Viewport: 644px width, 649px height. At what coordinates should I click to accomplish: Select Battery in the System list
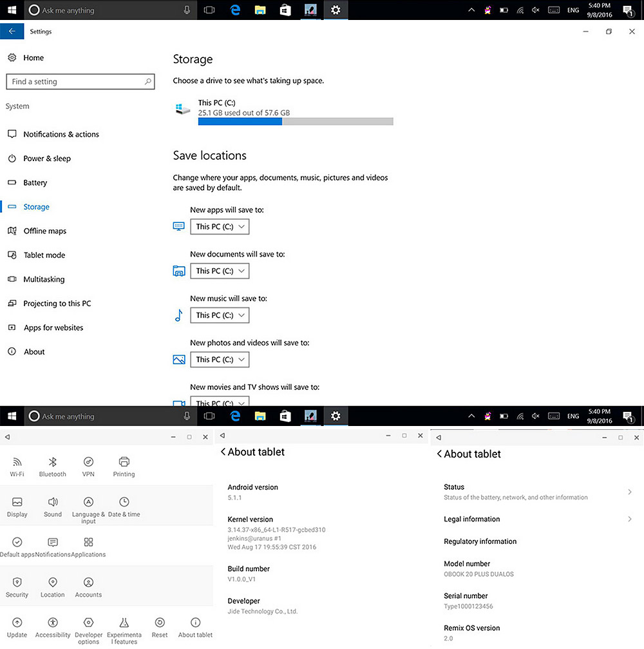pos(27,182)
